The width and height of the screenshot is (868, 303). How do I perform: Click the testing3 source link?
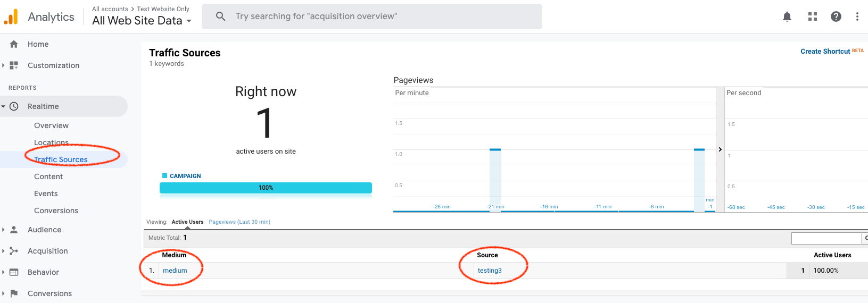[490, 271]
